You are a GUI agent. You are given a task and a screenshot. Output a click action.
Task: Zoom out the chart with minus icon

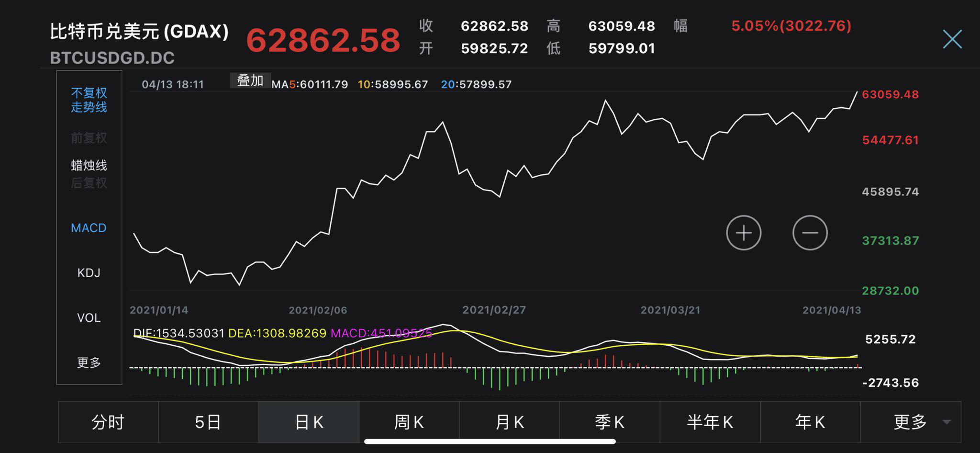pyautogui.click(x=810, y=233)
